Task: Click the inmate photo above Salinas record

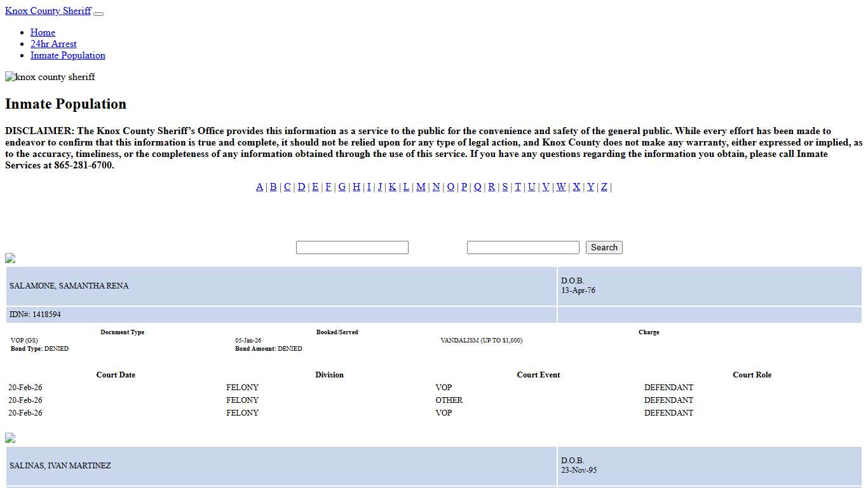Action: 10,438
